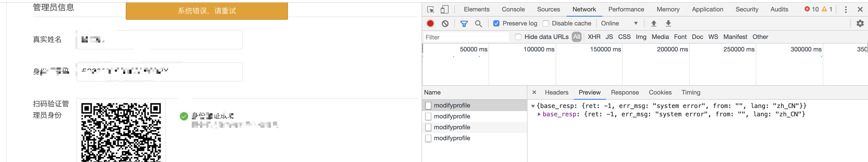Image resolution: width=868 pixels, height=162 pixels.
Task: Filter requests by JS
Action: [609, 37]
